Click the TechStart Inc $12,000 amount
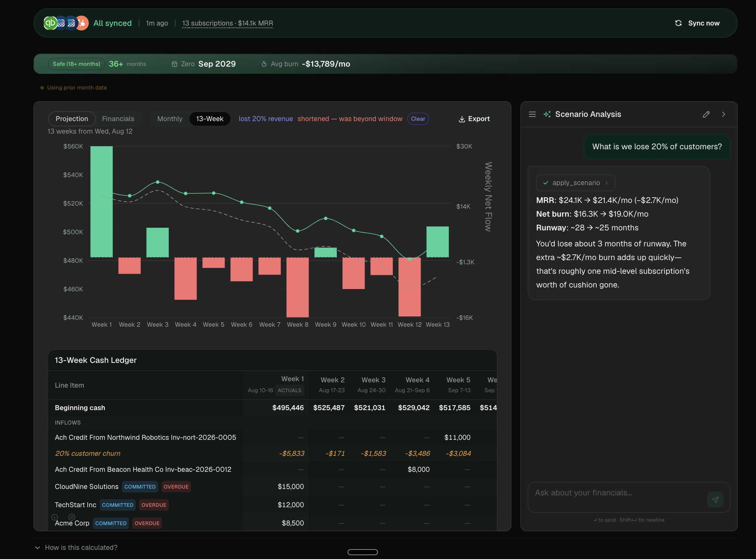 (x=291, y=505)
